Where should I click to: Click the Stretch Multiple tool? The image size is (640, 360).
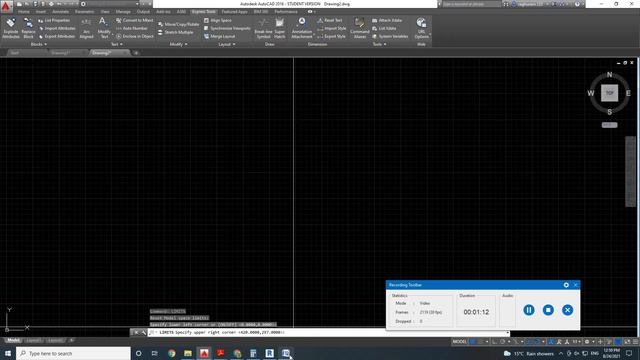pos(176,32)
